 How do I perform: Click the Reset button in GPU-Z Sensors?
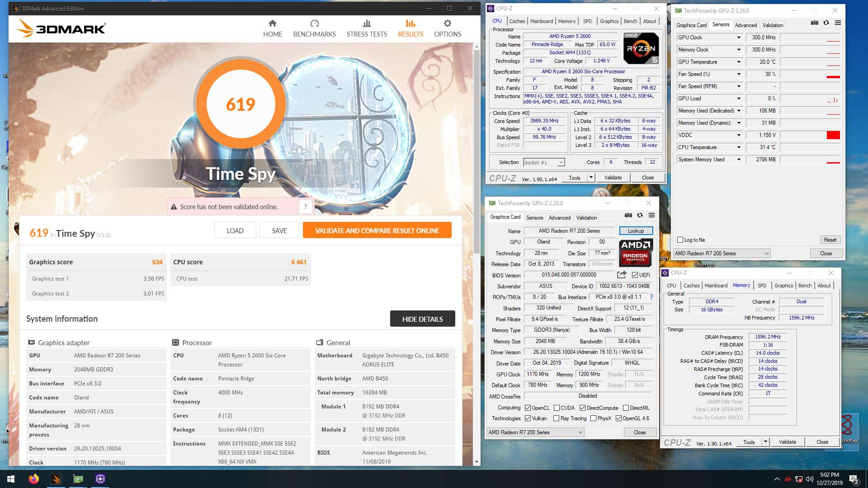click(830, 240)
